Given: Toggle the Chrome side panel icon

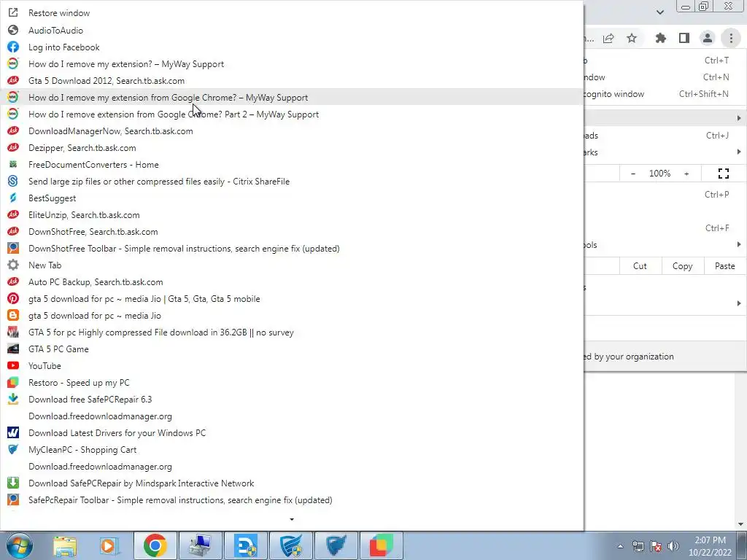Looking at the screenshot, I should (x=684, y=38).
